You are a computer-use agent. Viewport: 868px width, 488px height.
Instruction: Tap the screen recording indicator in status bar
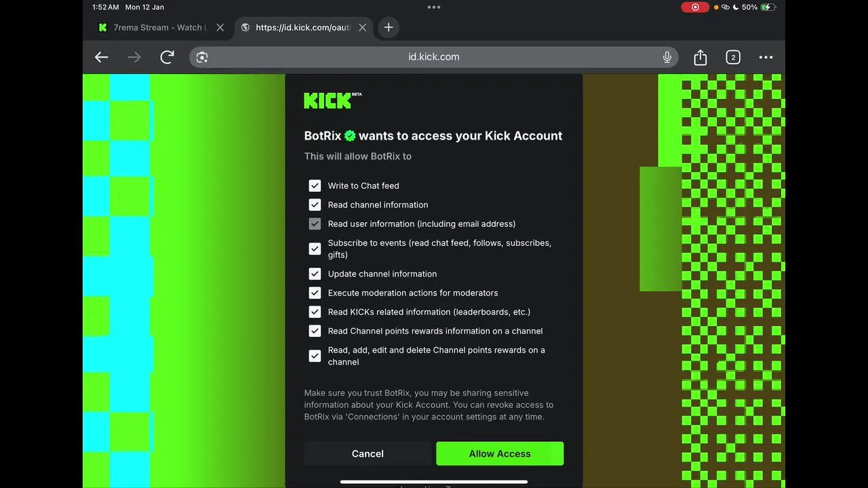click(x=695, y=7)
